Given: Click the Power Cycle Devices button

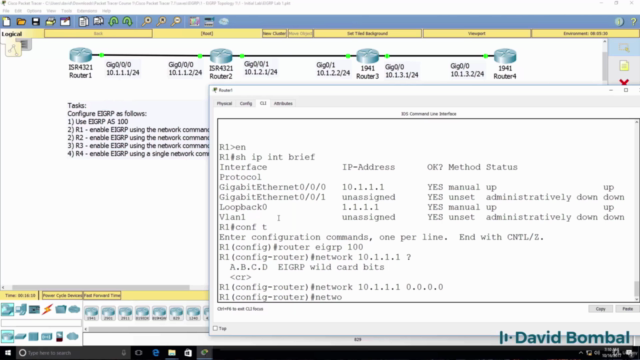Looking at the screenshot, I should 62,295.
